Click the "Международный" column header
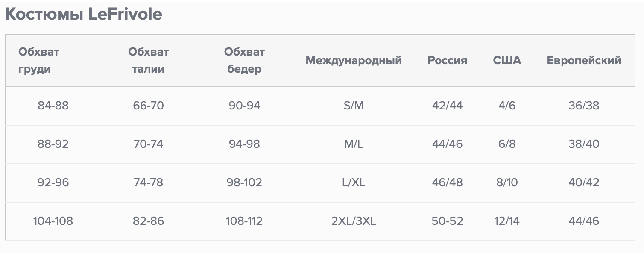 tap(354, 60)
